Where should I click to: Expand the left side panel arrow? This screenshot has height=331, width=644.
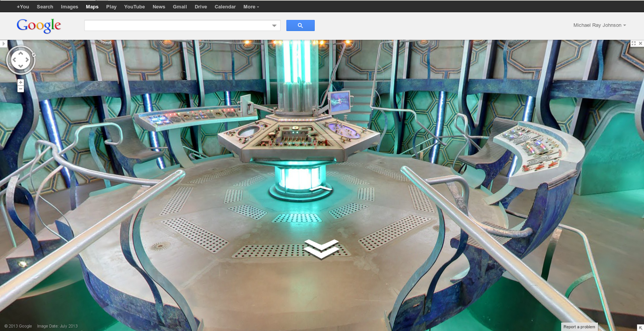click(4, 43)
